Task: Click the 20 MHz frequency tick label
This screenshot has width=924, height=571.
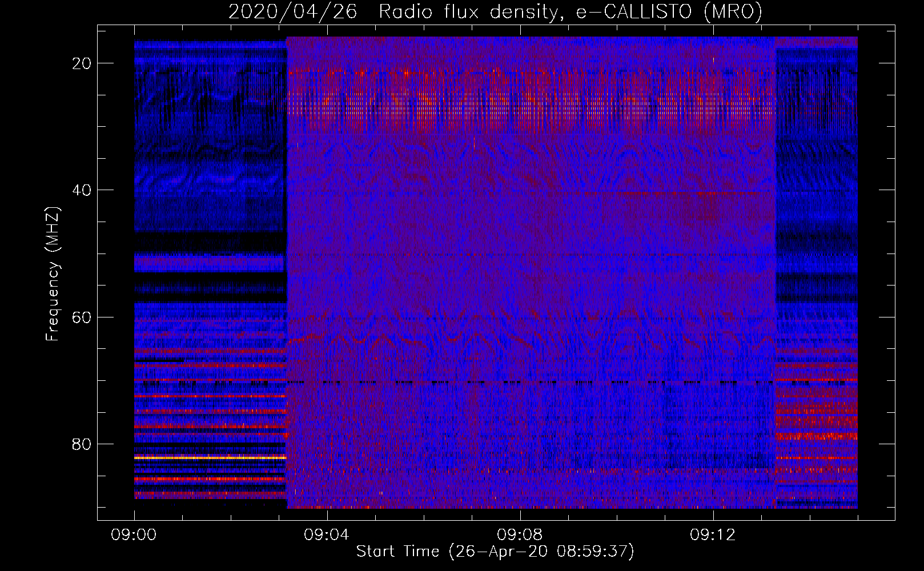Action: 82,63
